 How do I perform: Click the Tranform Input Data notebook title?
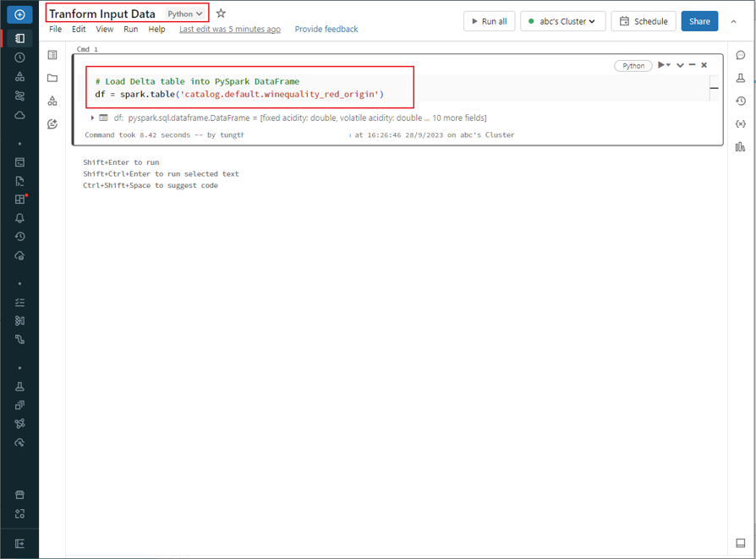pyautogui.click(x=102, y=14)
